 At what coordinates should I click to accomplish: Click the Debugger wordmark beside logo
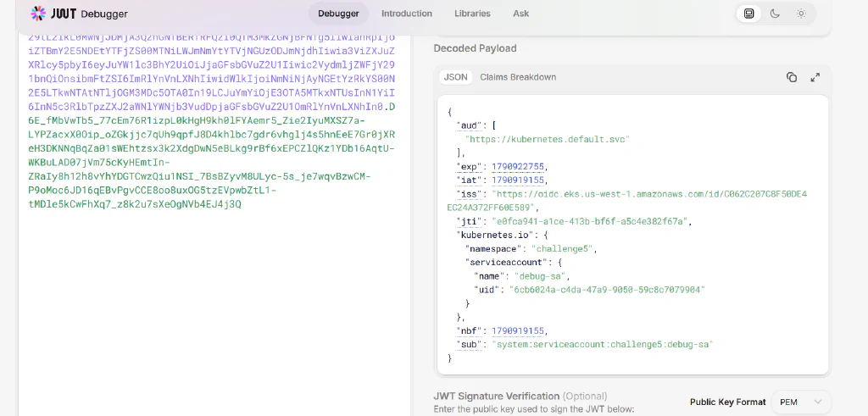pos(104,14)
